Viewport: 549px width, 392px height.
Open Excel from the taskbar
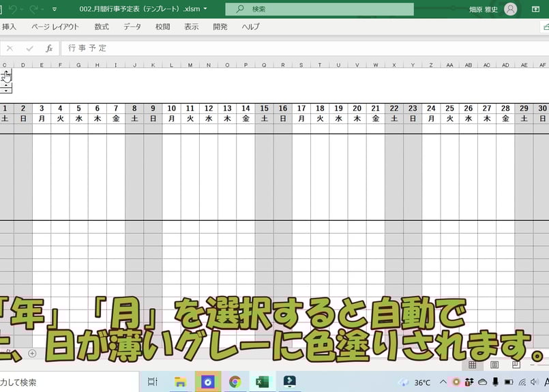(x=262, y=382)
